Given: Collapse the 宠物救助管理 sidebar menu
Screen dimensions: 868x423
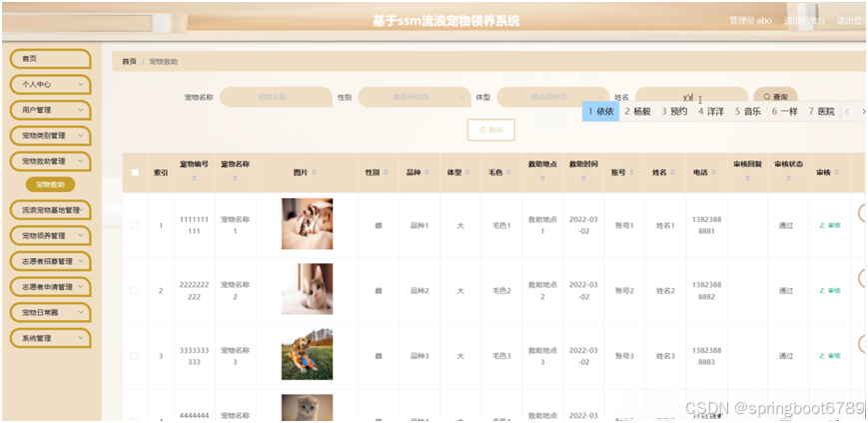Looking at the screenshot, I should point(50,161).
